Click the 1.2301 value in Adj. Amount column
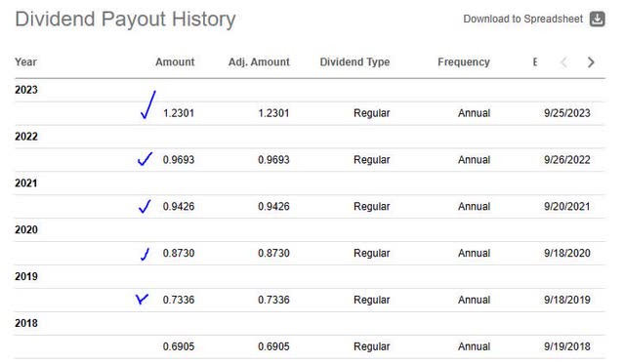 click(273, 113)
